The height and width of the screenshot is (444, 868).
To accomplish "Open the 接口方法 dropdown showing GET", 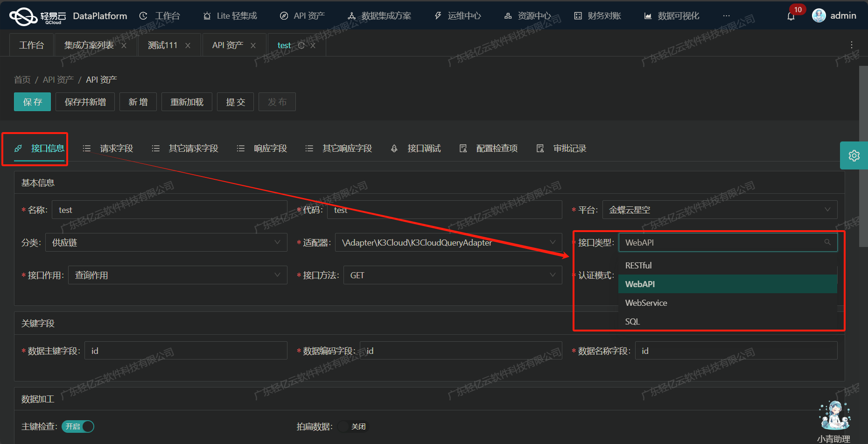I will coord(453,275).
